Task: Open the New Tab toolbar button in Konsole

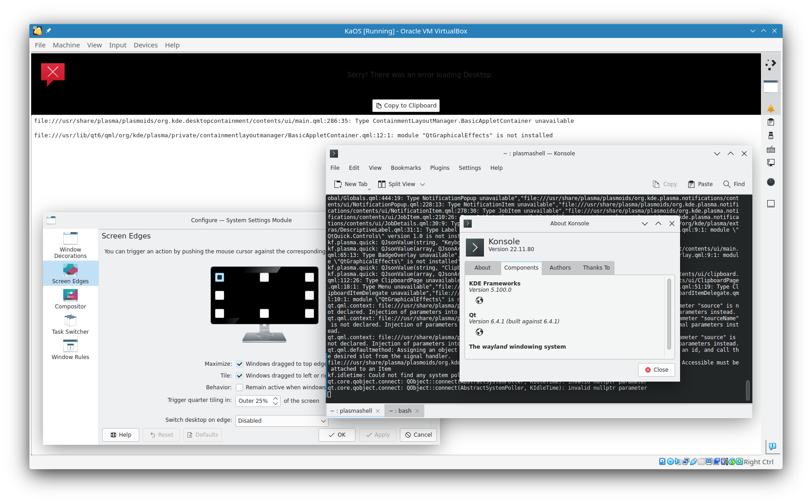Action: click(x=351, y=184)
